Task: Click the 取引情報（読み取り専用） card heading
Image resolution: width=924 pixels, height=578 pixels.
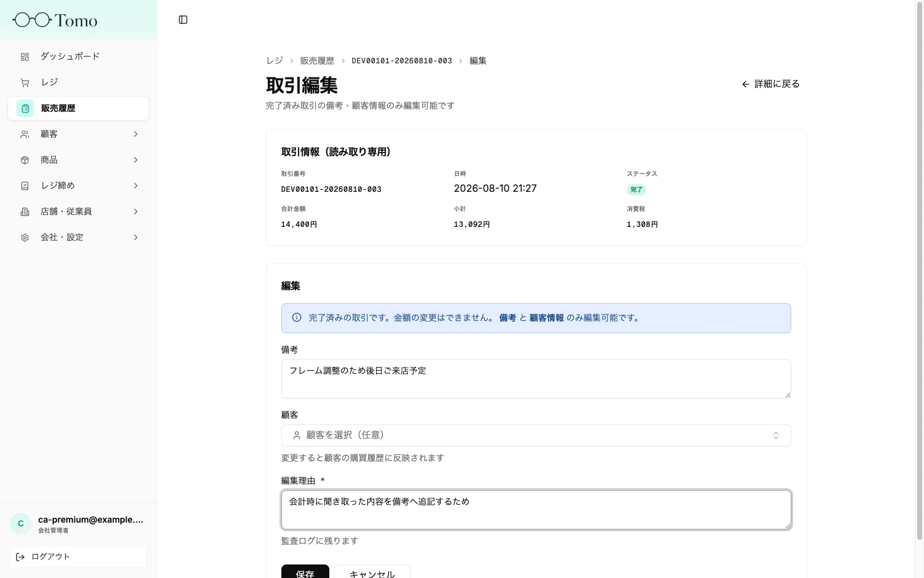Action: [x=336, y=152]
